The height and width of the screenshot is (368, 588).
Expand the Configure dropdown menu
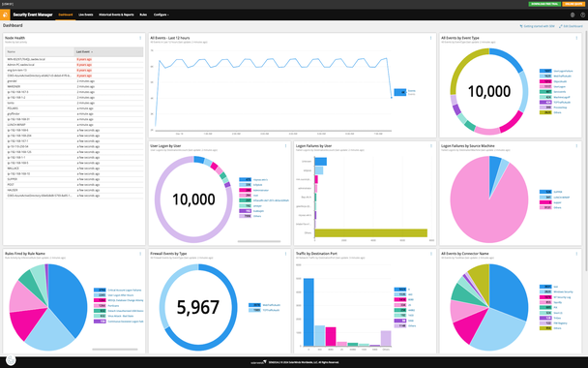162,15
